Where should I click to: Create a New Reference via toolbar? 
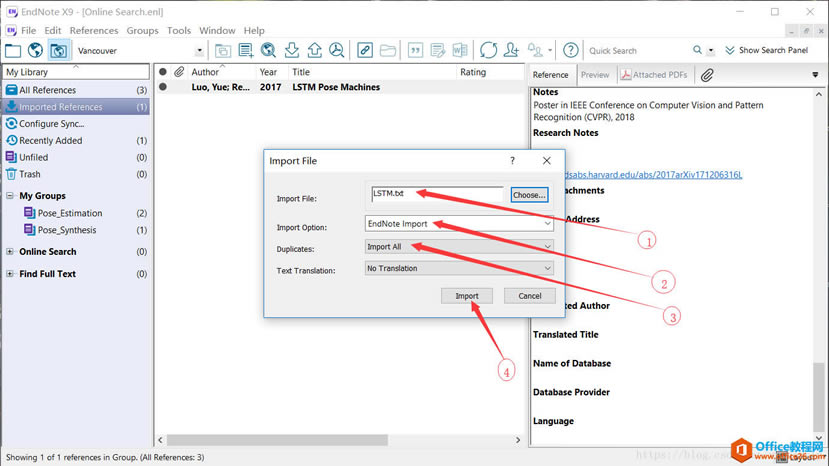click(245, 51)
